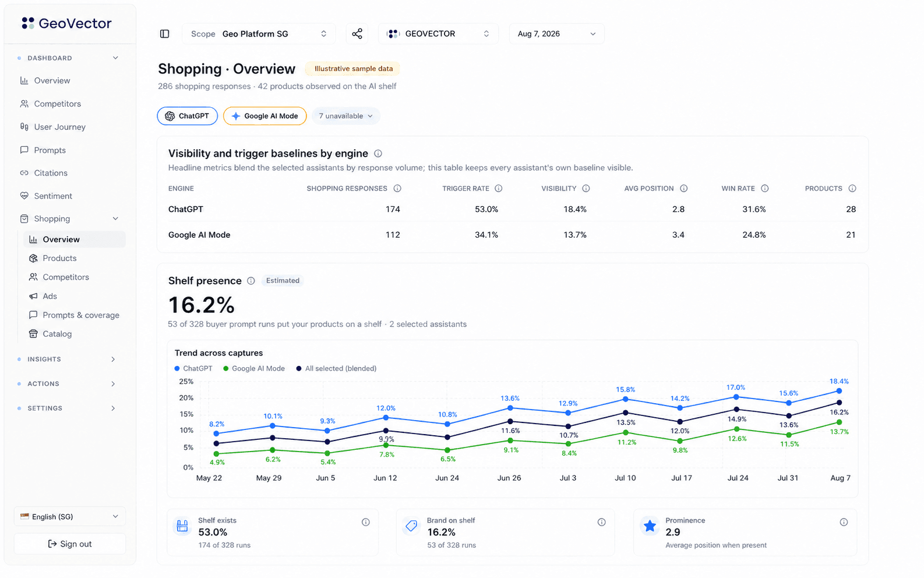Click the share icon button

coord(357,34)
